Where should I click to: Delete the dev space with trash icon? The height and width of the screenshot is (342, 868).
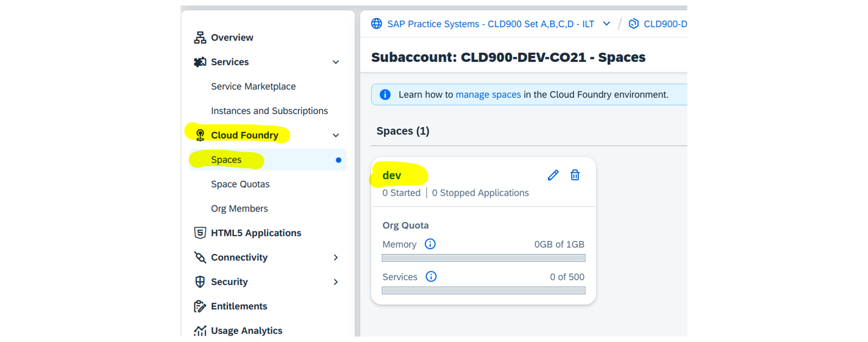coord(575,175)
